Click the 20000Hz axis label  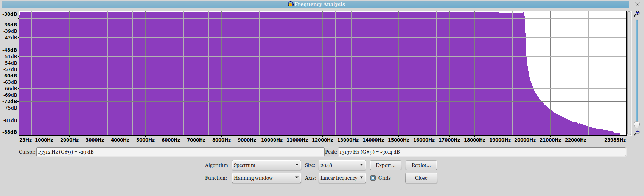pos(525,140)
